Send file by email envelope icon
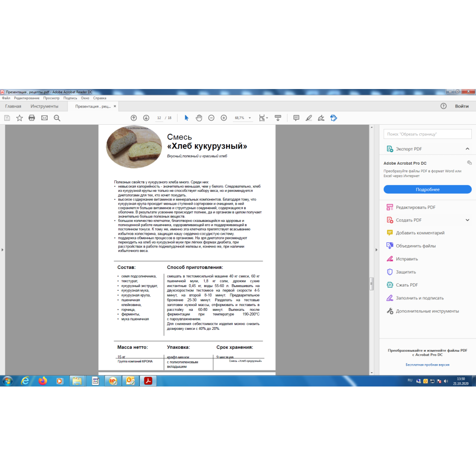Screen dimensions: 476x476 point(44,118)
